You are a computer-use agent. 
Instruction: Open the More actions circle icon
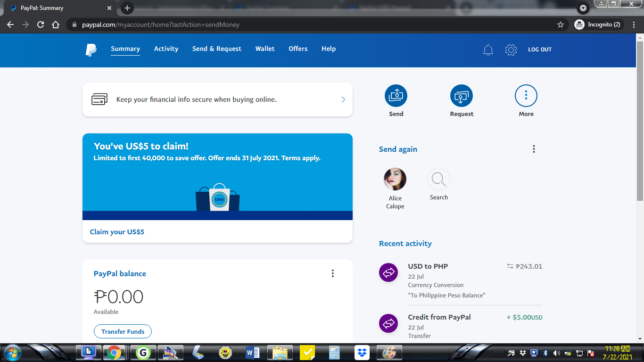point(526,96)
